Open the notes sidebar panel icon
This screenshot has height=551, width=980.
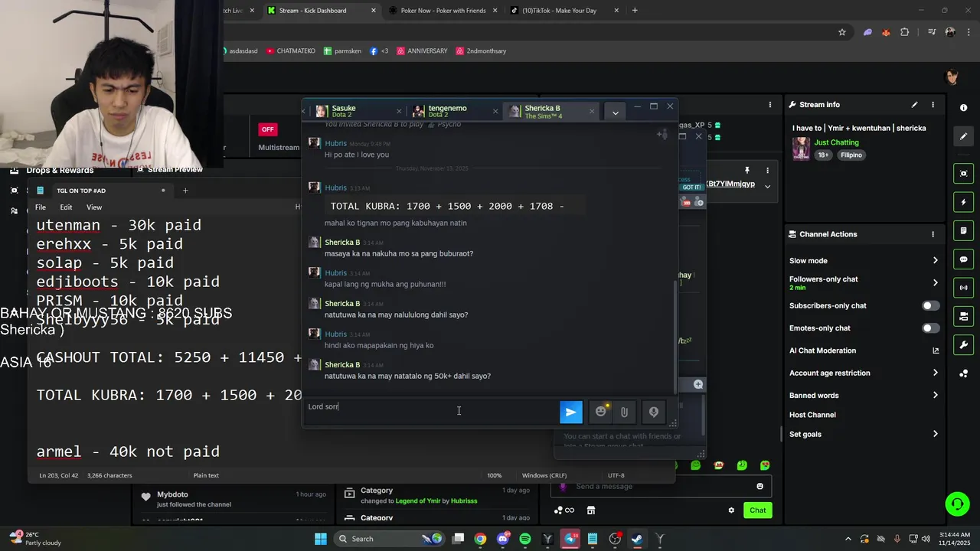click(x=963, y=231)
